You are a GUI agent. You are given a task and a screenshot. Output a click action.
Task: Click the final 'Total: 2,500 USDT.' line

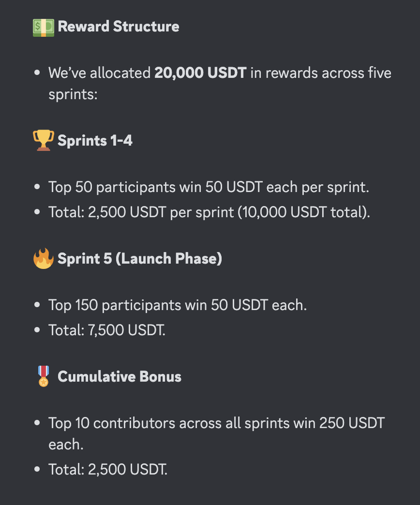pos(108,470)
